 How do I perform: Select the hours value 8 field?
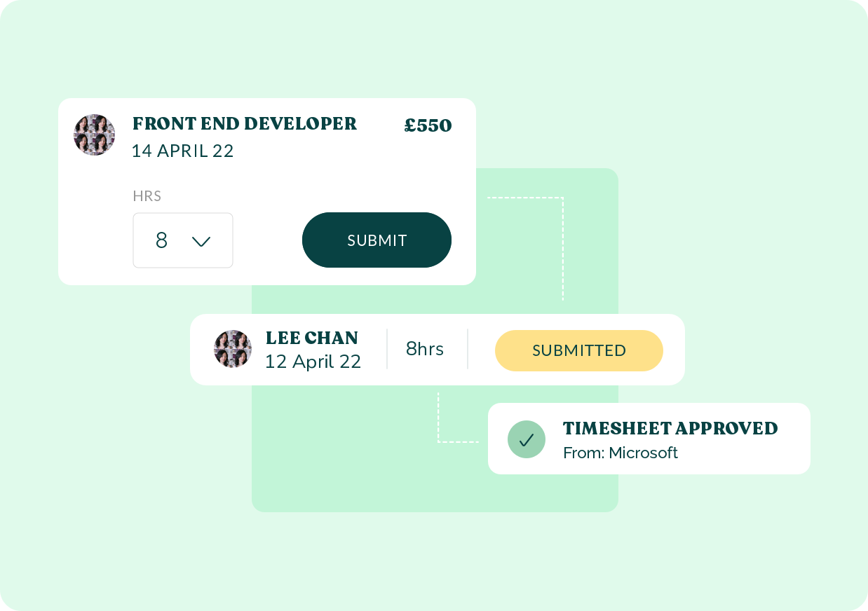(162, 240)
